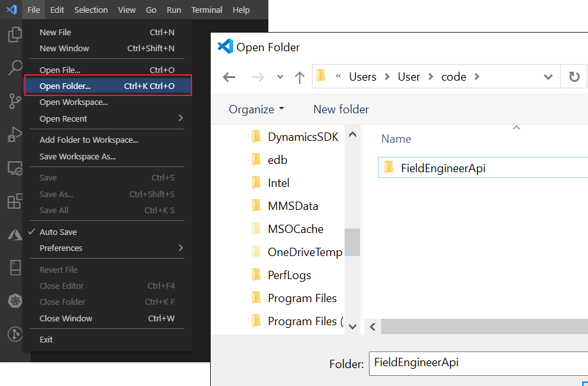This screenshot has height=386, width=588.
Task: Open the Organize dropdown menu
Action: (x=256, y=109)
